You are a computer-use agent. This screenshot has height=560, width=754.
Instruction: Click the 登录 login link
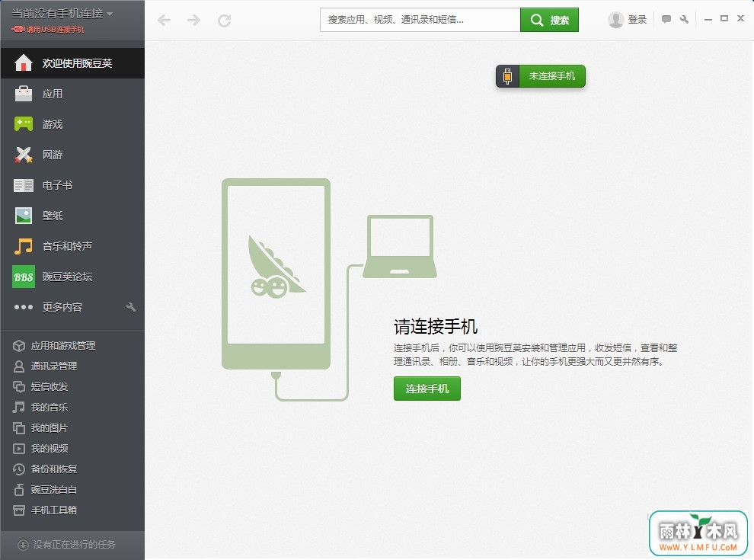click(637, 20)
